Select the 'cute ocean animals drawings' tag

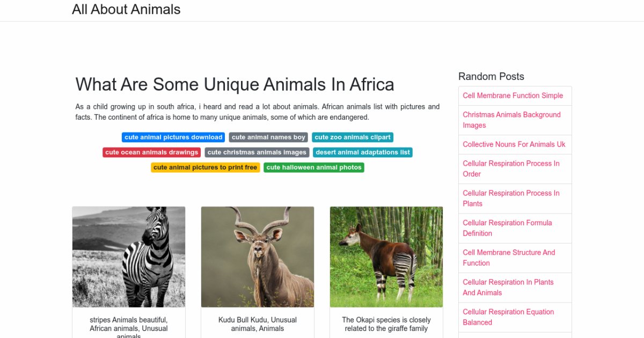pos(151,152)
